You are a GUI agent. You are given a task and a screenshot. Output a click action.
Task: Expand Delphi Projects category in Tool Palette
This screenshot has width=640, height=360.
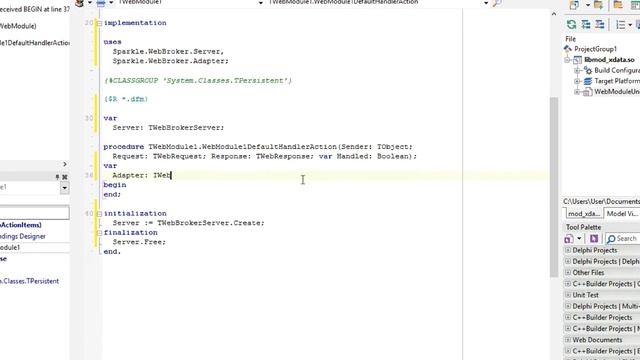click(568, 250)
